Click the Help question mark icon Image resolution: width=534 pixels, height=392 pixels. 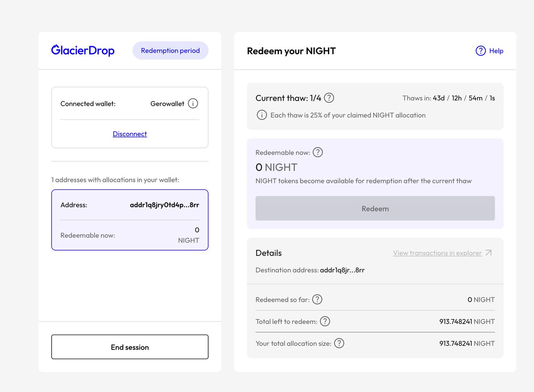pos(481,51)
